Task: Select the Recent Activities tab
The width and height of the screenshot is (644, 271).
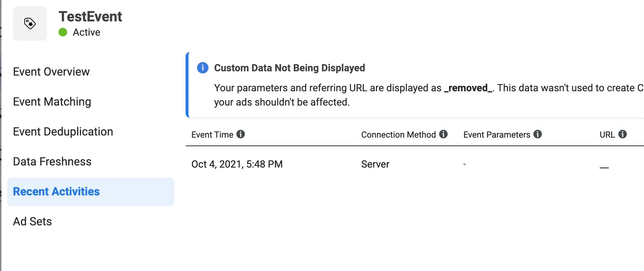Action: click(x=91, y=192)
